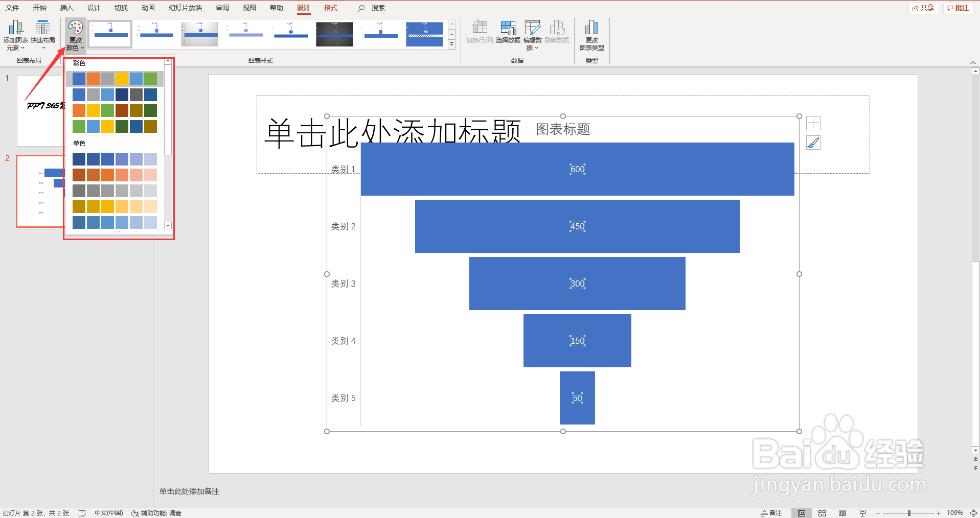Click the 共享 button
Viewport: 980px width, 518px height.
click(x=923, y=8)
